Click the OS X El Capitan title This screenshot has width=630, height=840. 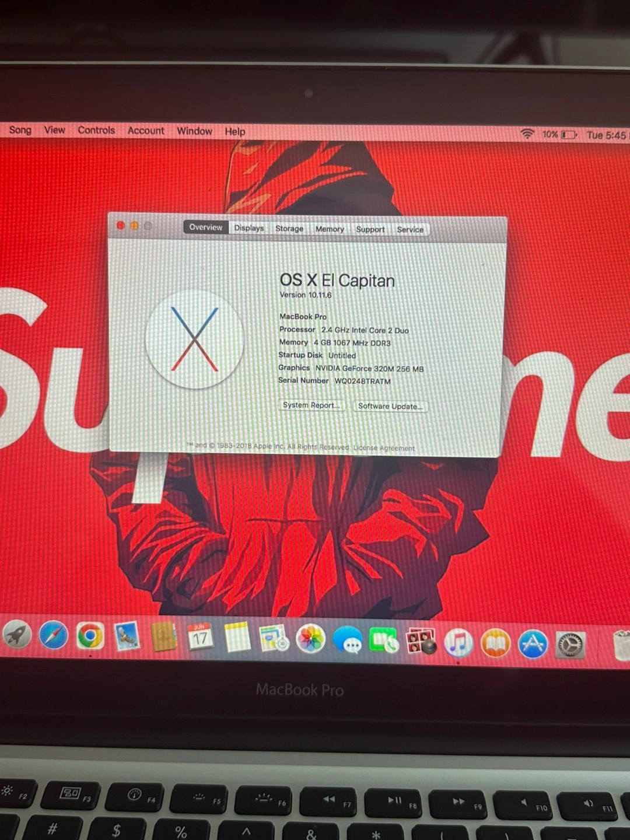tap(337, 281)
